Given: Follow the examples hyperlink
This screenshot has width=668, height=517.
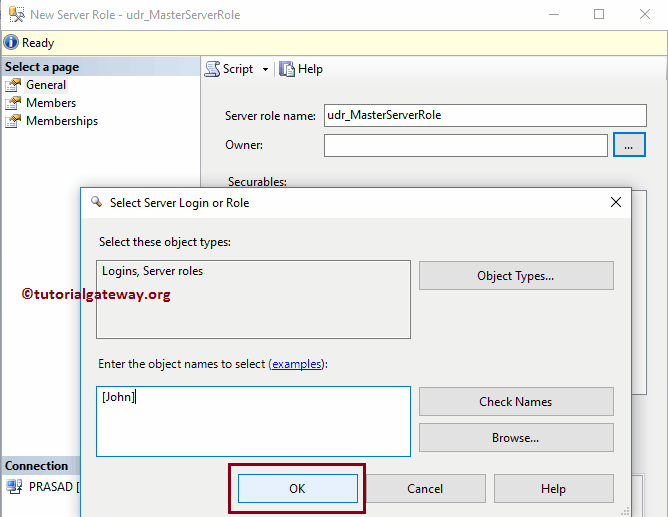Looking at the screenshot, I should click(x=296, y=364).
